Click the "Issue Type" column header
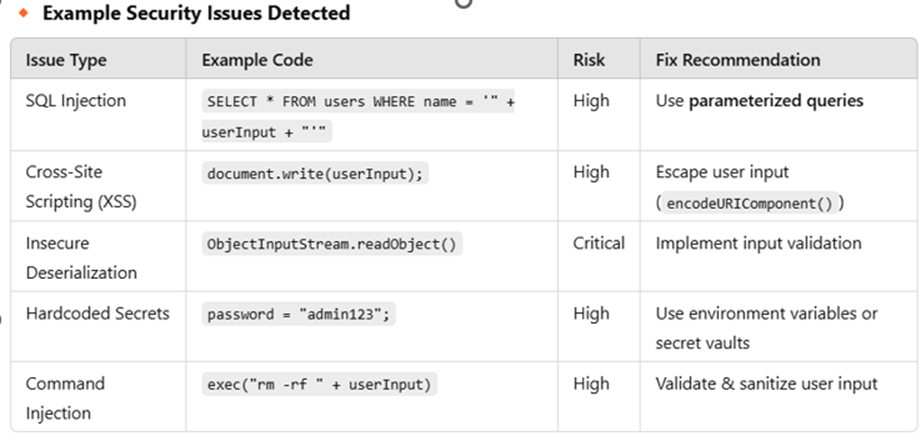Viewport: 921px width, 446px height. (66, 60)
